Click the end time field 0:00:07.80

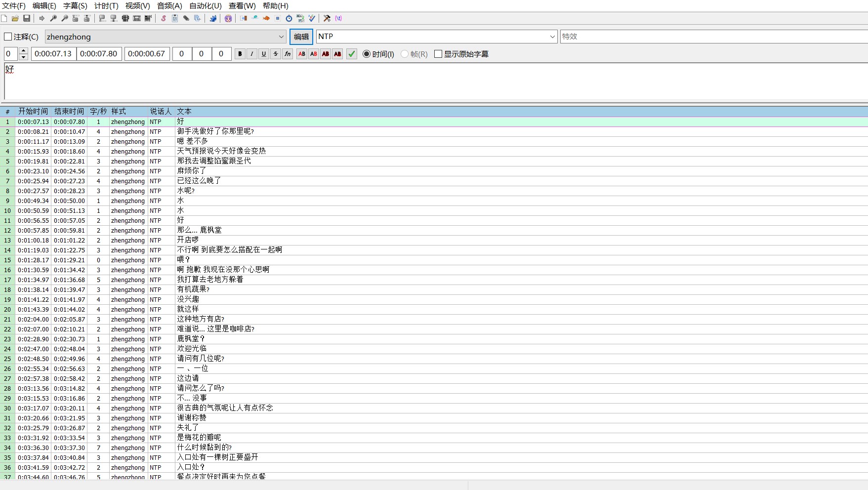click(x=99, y=54)
